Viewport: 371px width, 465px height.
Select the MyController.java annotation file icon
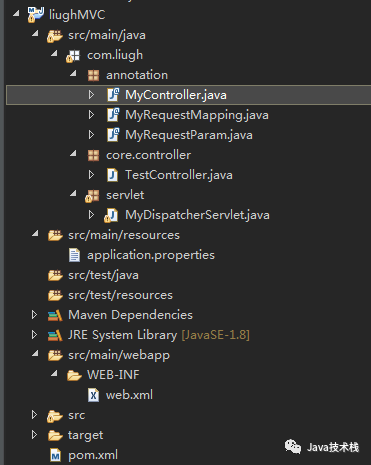coord(113,95)
